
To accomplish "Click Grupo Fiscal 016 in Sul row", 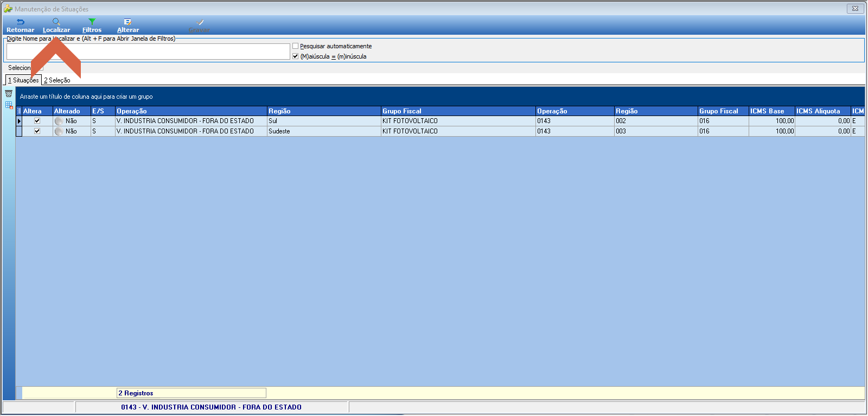I will 723,121.
